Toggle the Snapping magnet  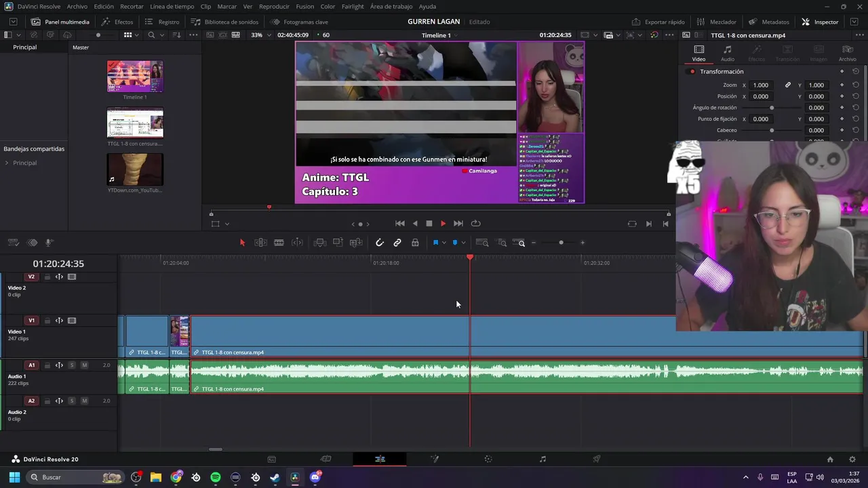pos(380,243)
